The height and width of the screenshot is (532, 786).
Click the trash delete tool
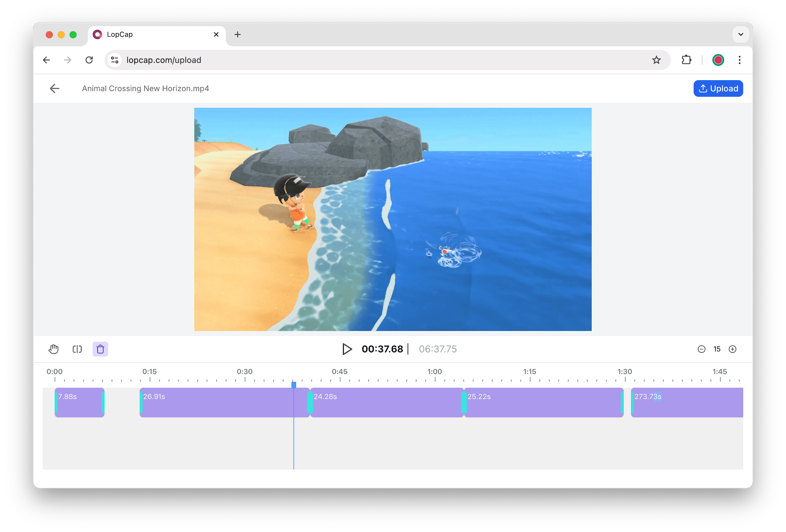[100, 349]
